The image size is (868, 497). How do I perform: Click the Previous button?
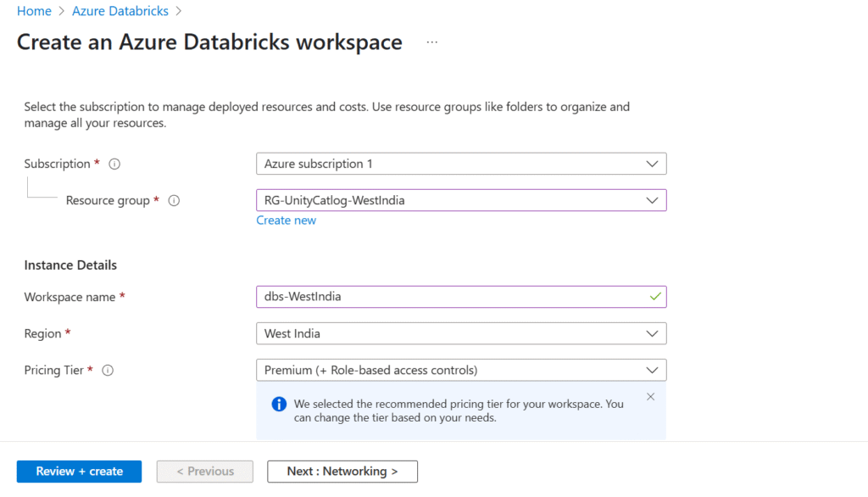tap(205, 472)
